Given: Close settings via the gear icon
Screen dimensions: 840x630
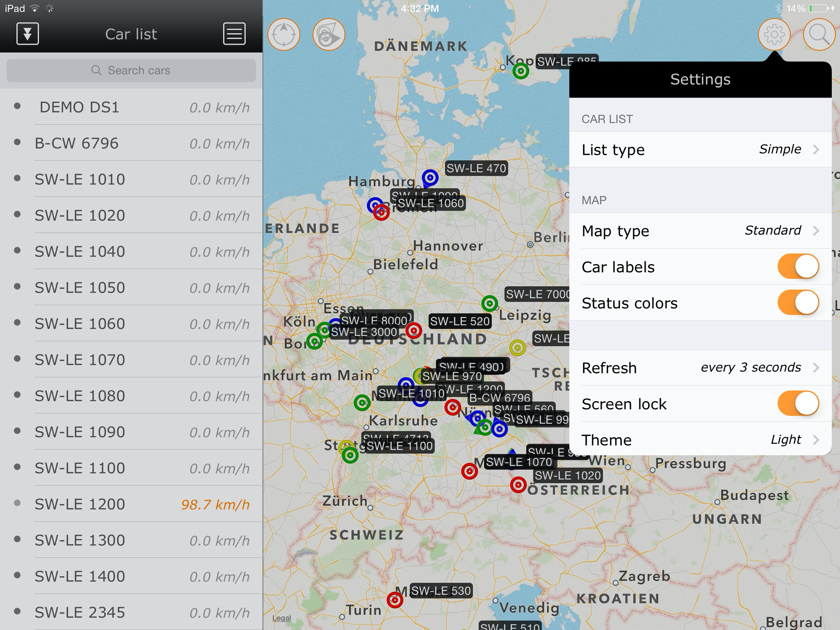Looking at the screenshot, I should point(774,34).
